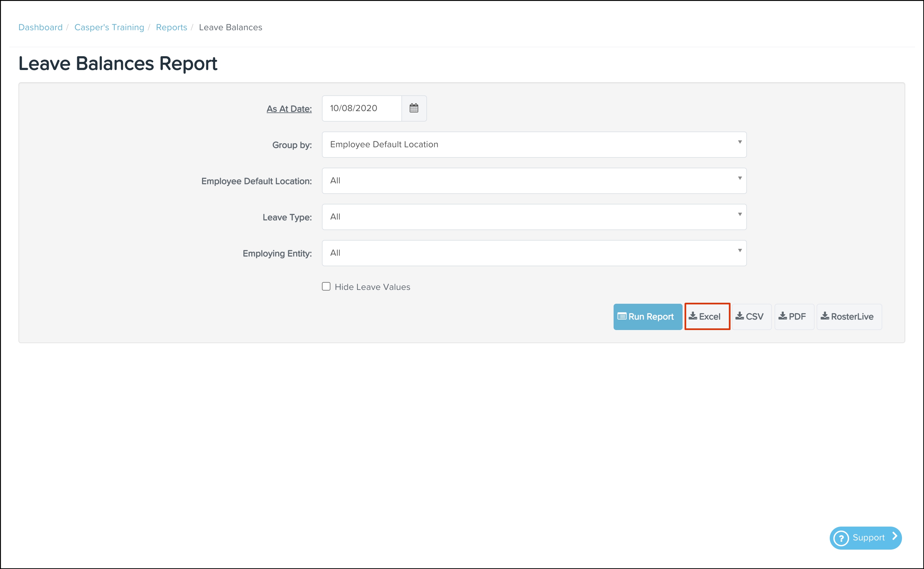This screenshot has width=924, height=569.
Task: Click the CSV download icon
Action: (739, 316)
